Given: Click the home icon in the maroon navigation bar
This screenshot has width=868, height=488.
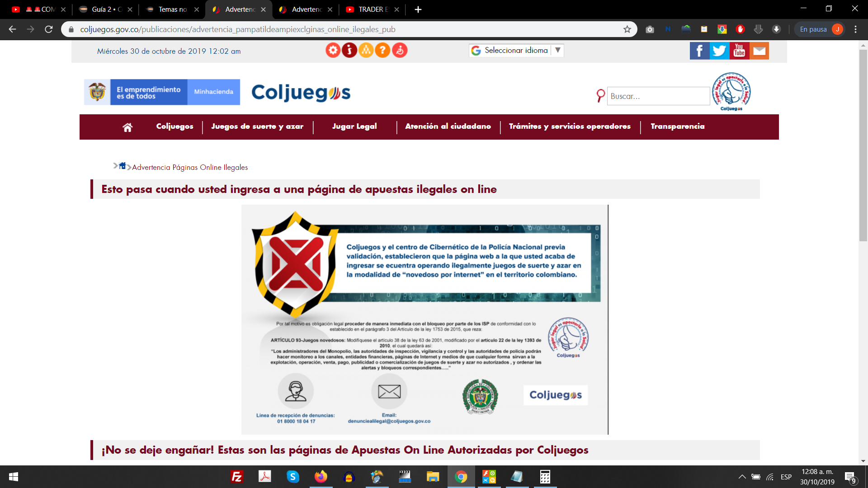Looking at the screenshot, I should pyautogui.click(x=127, y=127).
